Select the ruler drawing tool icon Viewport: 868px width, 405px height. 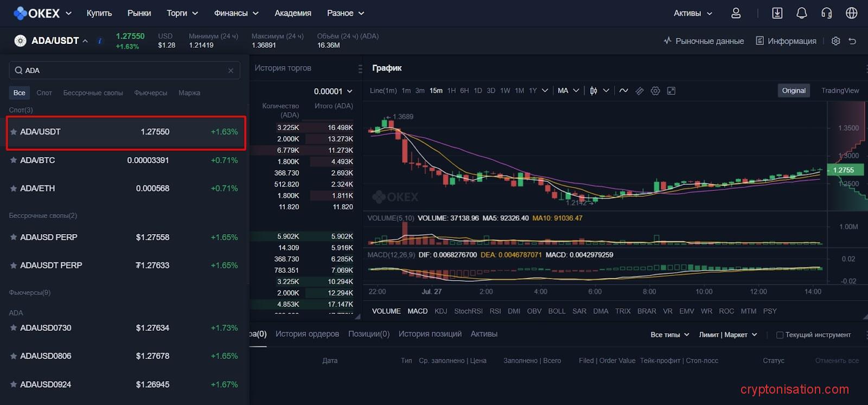[x=640, y=91]
